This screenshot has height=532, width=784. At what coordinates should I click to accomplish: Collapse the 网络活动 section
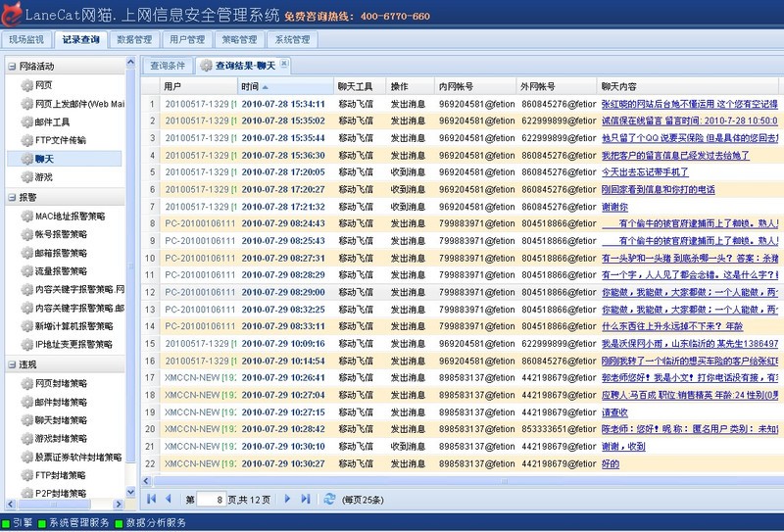12,67
